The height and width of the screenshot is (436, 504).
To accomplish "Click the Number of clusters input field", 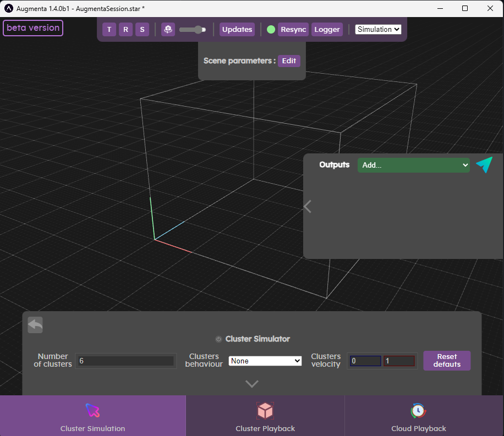I will tap(126, 361).
